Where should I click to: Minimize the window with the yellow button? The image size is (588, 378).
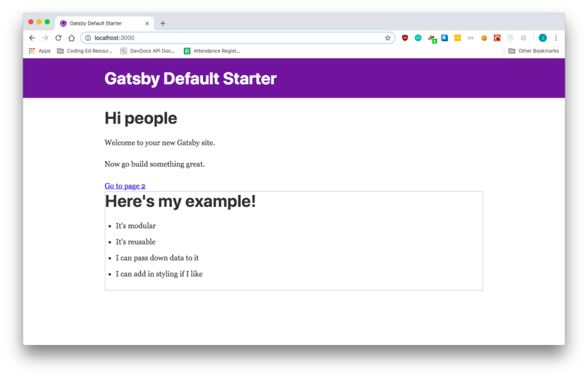pyautogui.click(x=39, y=22)
